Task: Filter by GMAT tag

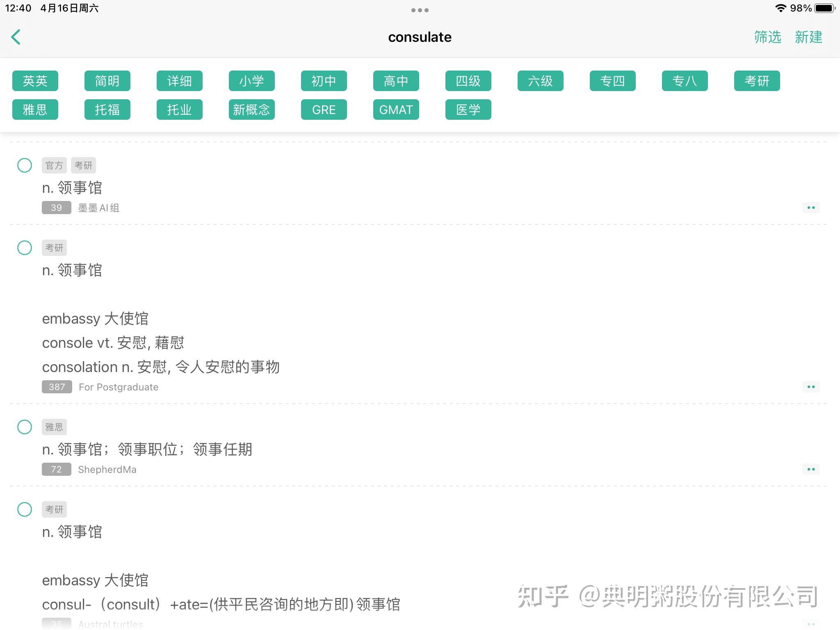Action: pyautogui.click(x=396, y=110)
